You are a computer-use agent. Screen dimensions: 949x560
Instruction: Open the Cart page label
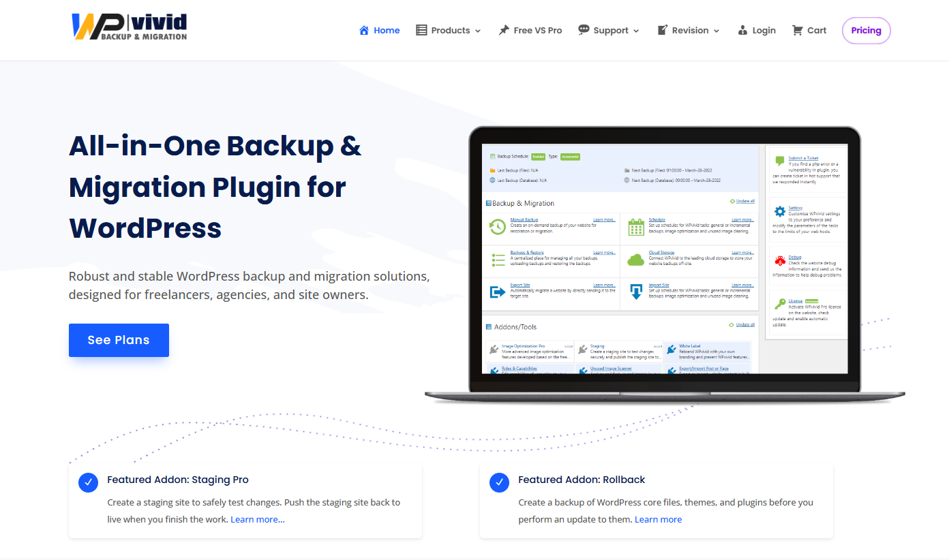[817, 30]
